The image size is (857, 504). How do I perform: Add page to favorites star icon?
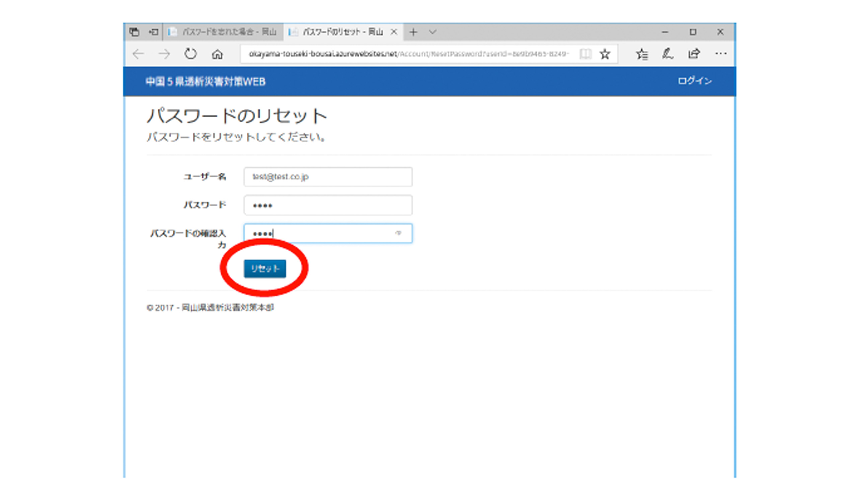click(605, 54)
